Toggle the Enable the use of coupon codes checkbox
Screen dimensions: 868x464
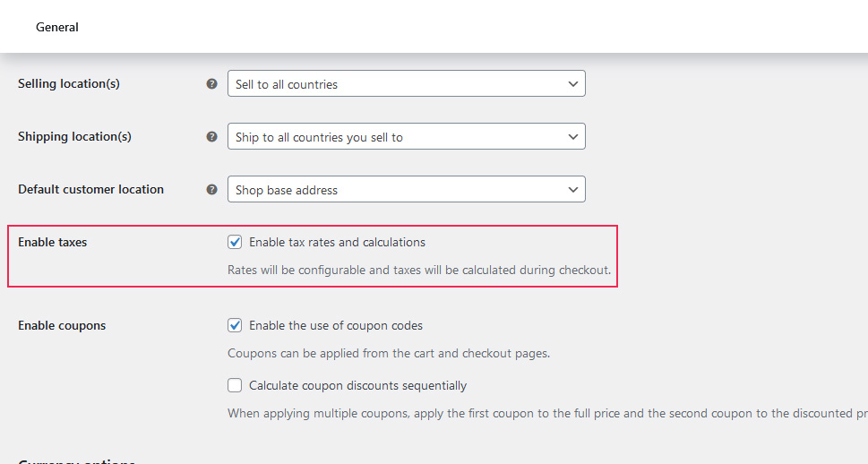tap(235, 325)
